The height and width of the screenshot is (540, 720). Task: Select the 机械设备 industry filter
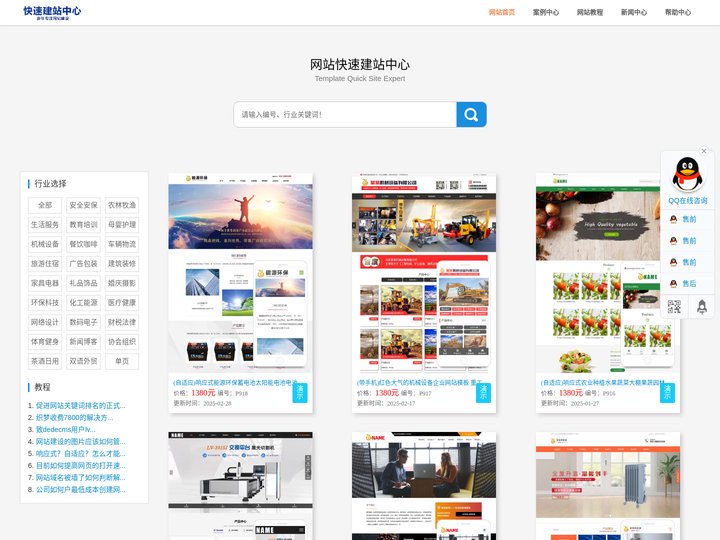tap(45, 244)
